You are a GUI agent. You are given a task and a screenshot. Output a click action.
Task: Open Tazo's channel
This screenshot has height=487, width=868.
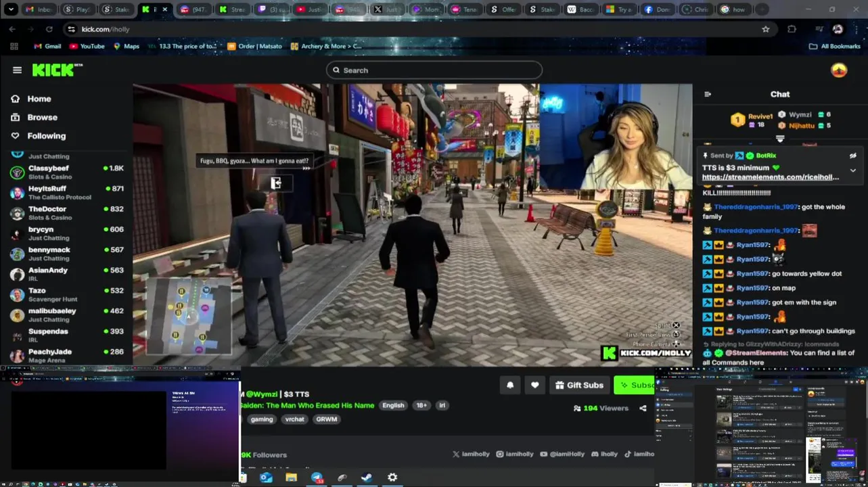coord(66,294)
